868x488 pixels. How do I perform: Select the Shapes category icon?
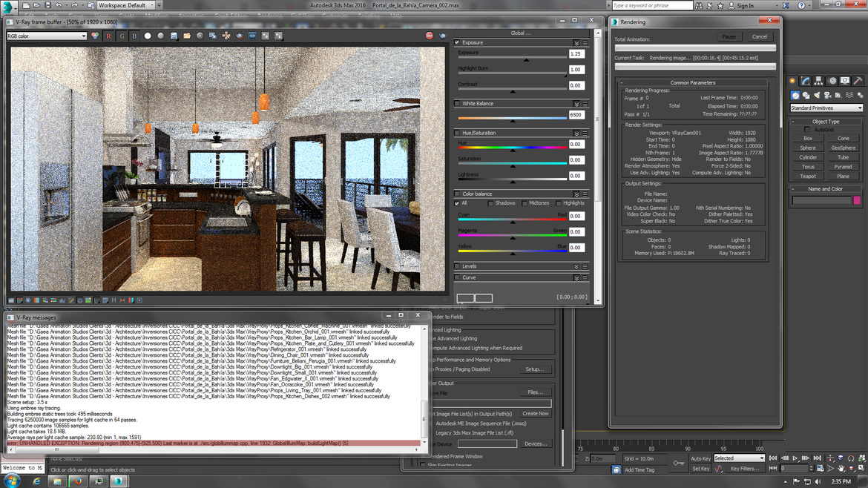pos(806,95)
